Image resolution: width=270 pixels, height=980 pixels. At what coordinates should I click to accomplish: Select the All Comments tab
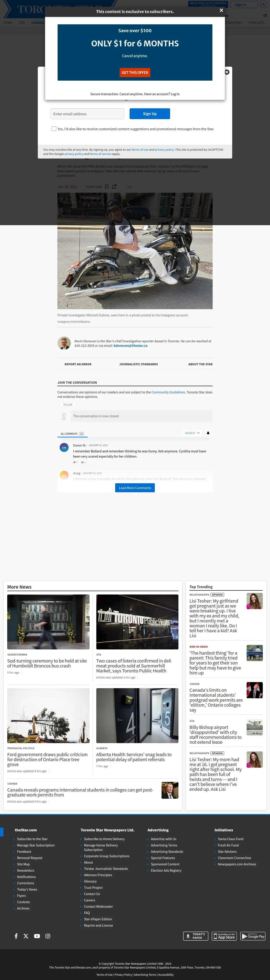click(72, 434)
